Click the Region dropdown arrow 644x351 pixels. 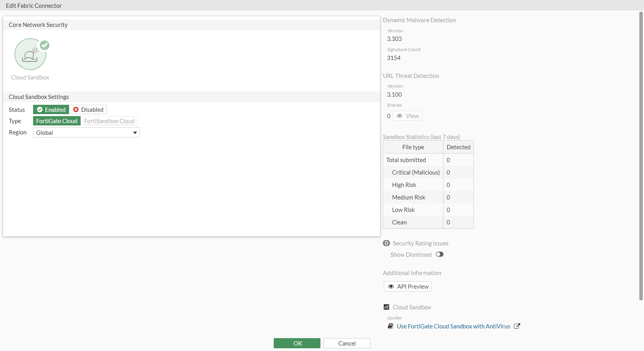135,133
